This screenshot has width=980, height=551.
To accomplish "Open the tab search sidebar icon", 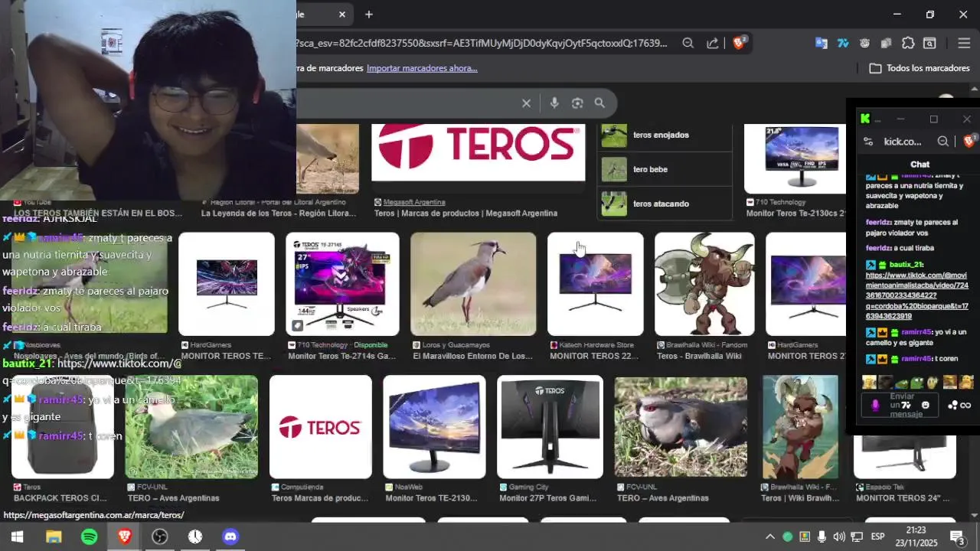I will point(929,44).
